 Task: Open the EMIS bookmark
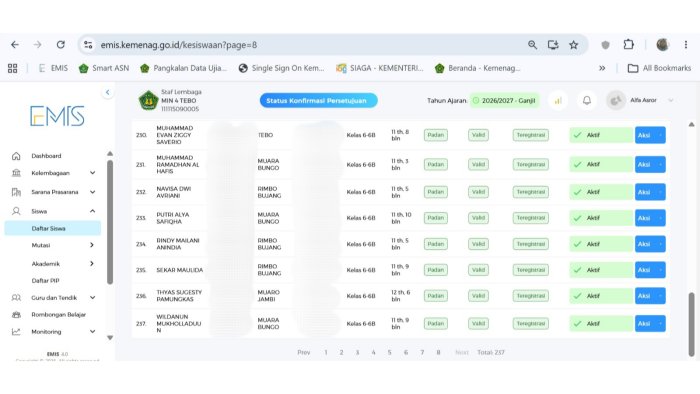tap(53, 68)
